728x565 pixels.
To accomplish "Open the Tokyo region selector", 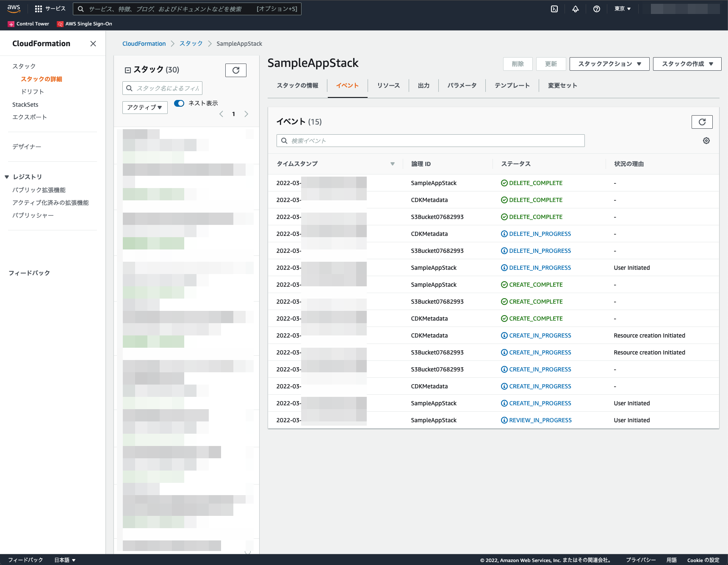I will (623, 9).
